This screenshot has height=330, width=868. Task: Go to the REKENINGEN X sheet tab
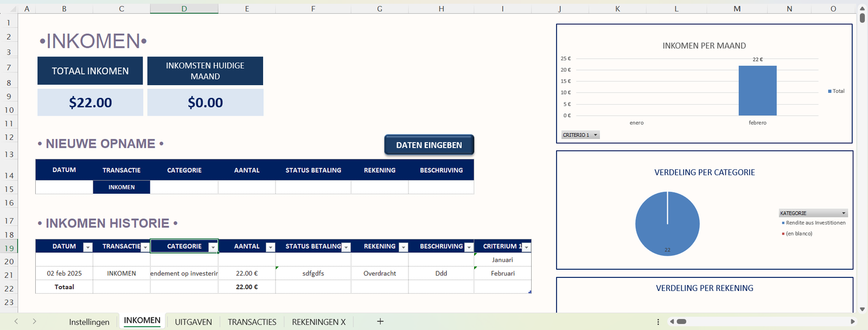[318, 322]
